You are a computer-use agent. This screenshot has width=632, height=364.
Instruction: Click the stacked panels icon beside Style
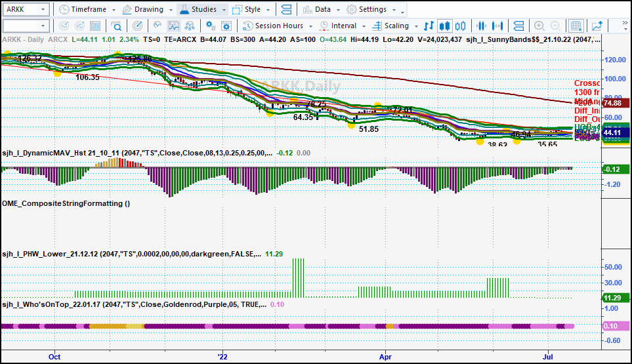(x=286, y=9)
